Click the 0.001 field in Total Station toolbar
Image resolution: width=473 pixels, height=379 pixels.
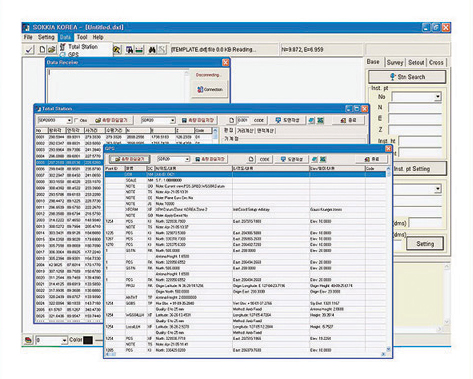point(243,120)
